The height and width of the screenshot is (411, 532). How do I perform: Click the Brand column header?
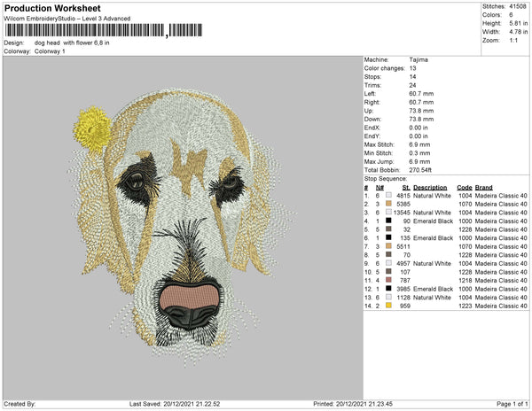coord(487,188)
